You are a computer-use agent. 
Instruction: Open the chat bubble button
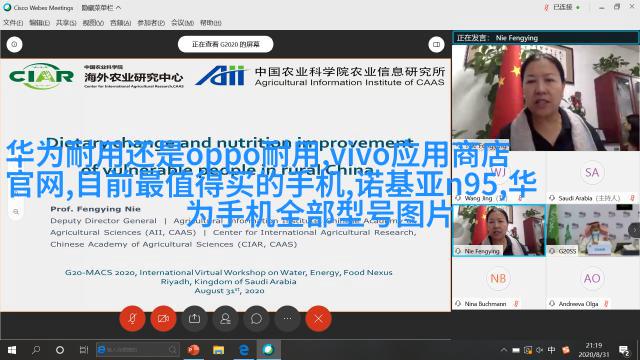point(256,318)
